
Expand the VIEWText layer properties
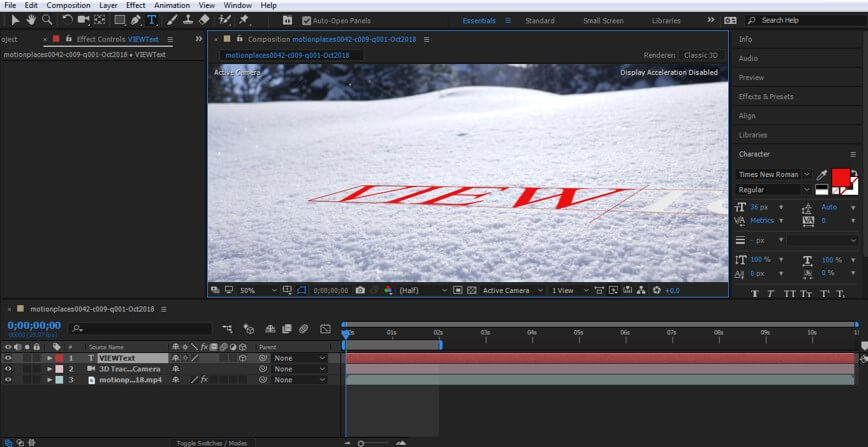(50, 357)
